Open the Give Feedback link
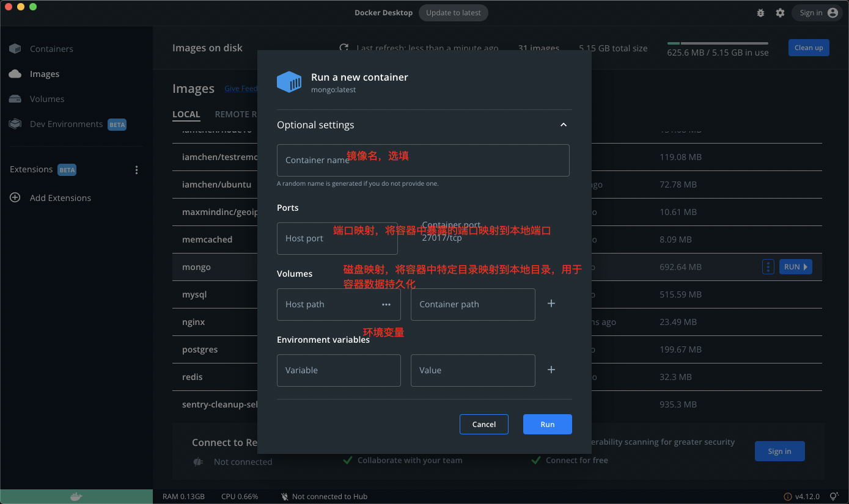Image resolution: width=849 pixels, height=504 pixels. (x=241, y=89)
